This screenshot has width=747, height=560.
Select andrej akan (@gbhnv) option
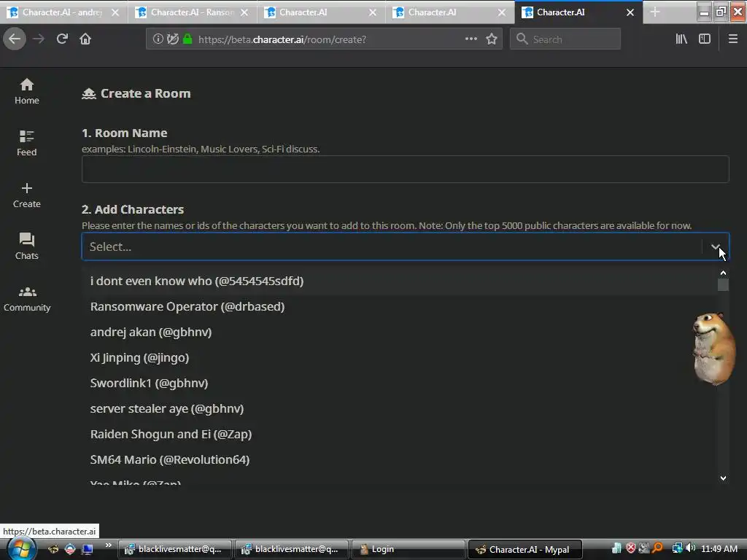(399, 332)
